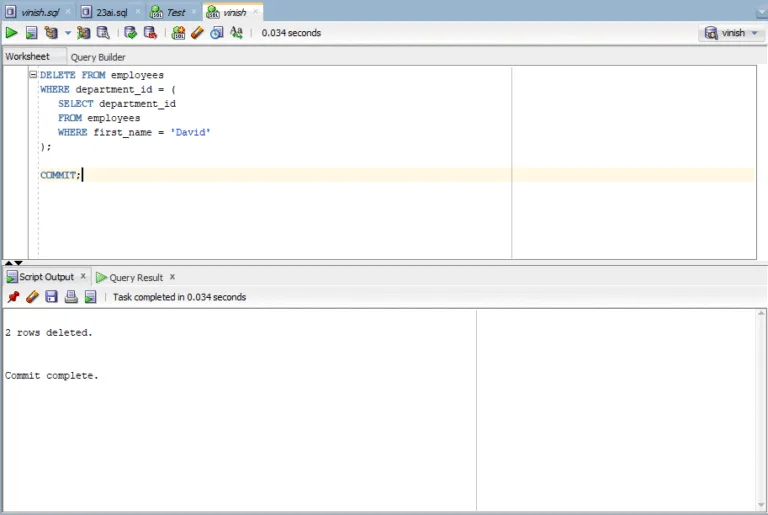Click the upward split-pane collapse arrow

[x=8, y=263]
